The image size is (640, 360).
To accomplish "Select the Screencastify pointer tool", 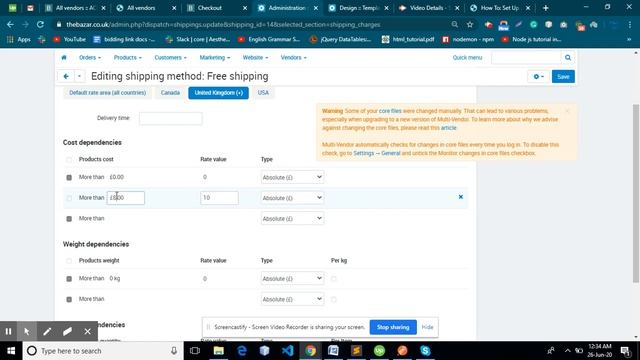I will [27, 331].
